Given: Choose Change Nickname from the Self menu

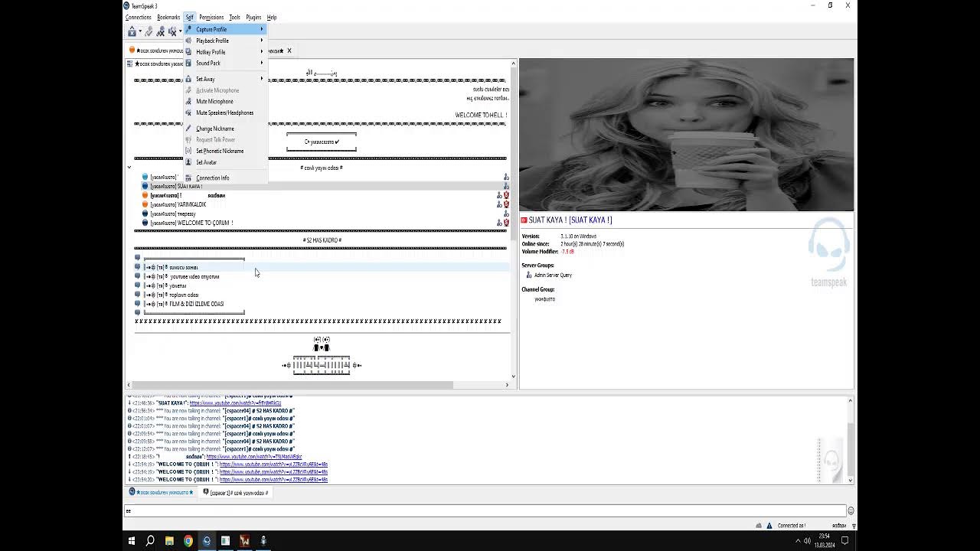Looking at the screenshot, I should [225, 129].
